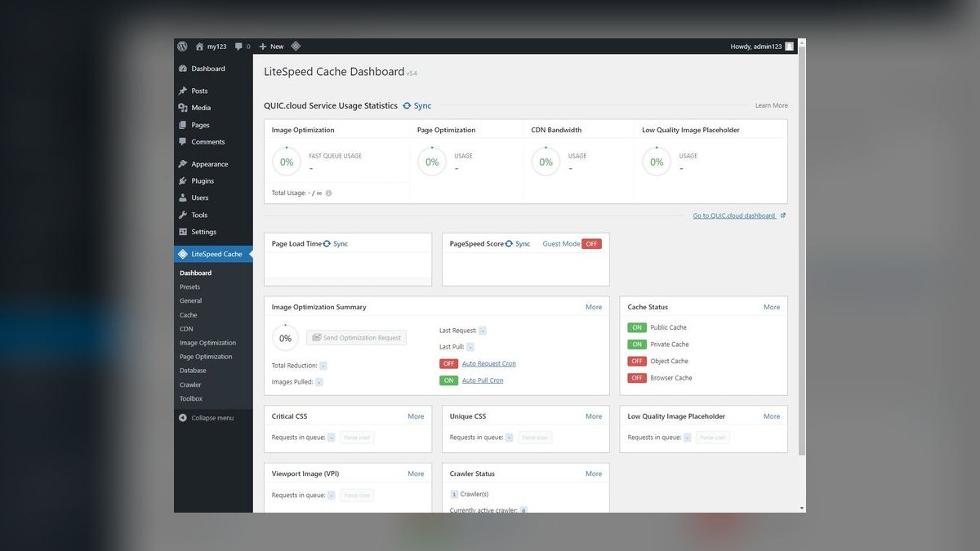980x551 pixels.
Task: Open More in Cache Status panel
Action: point(772,307)
